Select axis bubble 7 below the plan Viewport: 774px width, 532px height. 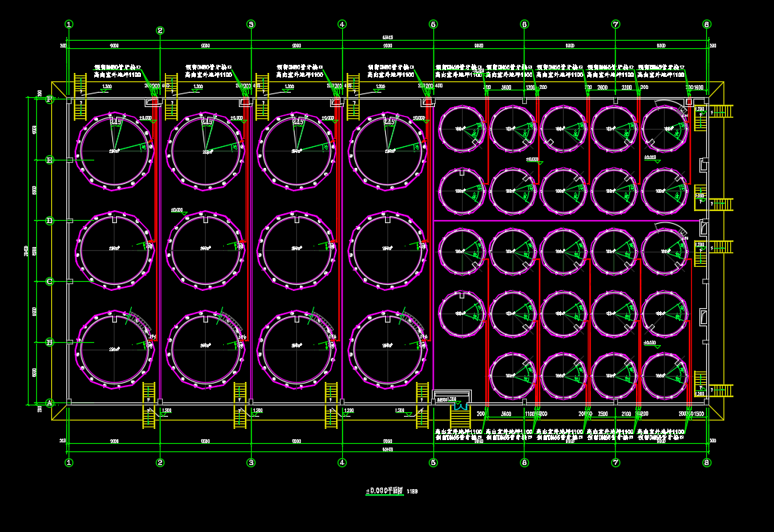click(616, 463)
